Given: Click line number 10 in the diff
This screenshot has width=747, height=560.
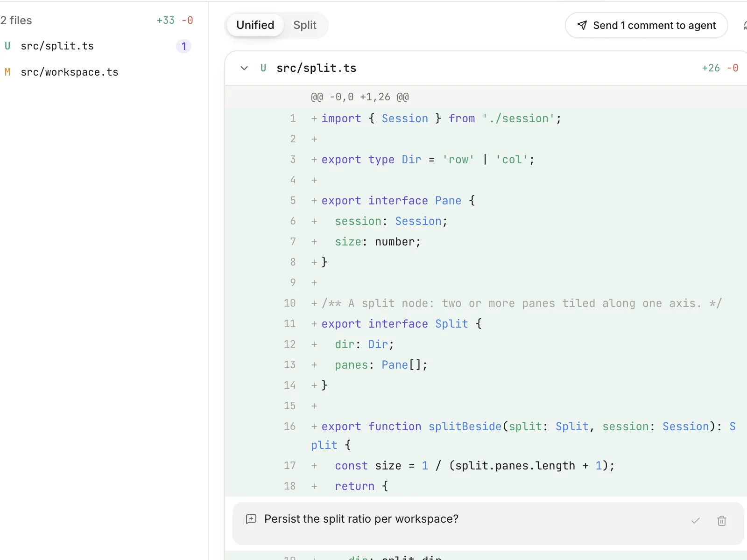Looking at the screenshot, I should (289, 303).
